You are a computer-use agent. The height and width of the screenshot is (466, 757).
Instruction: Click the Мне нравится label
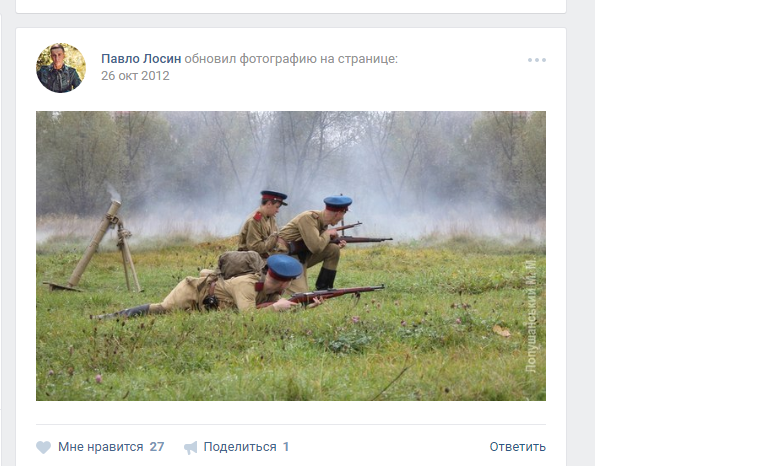[x=100, y=447]
